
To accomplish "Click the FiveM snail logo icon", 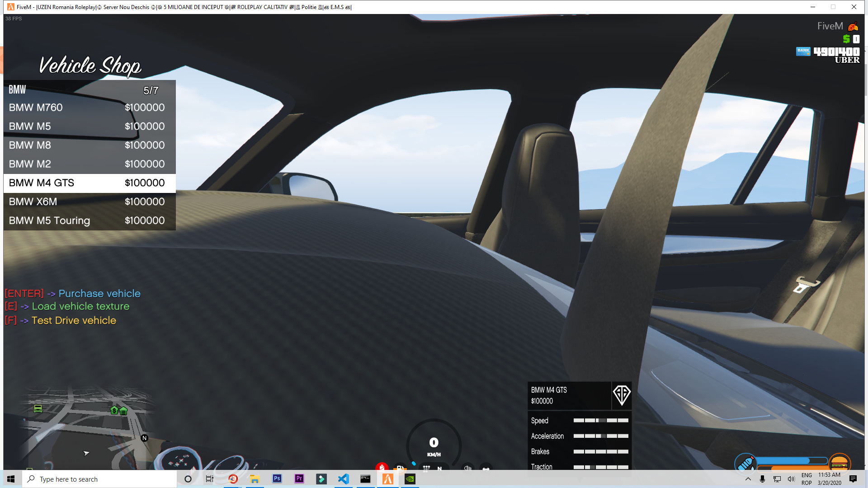I will click(853, 26).
